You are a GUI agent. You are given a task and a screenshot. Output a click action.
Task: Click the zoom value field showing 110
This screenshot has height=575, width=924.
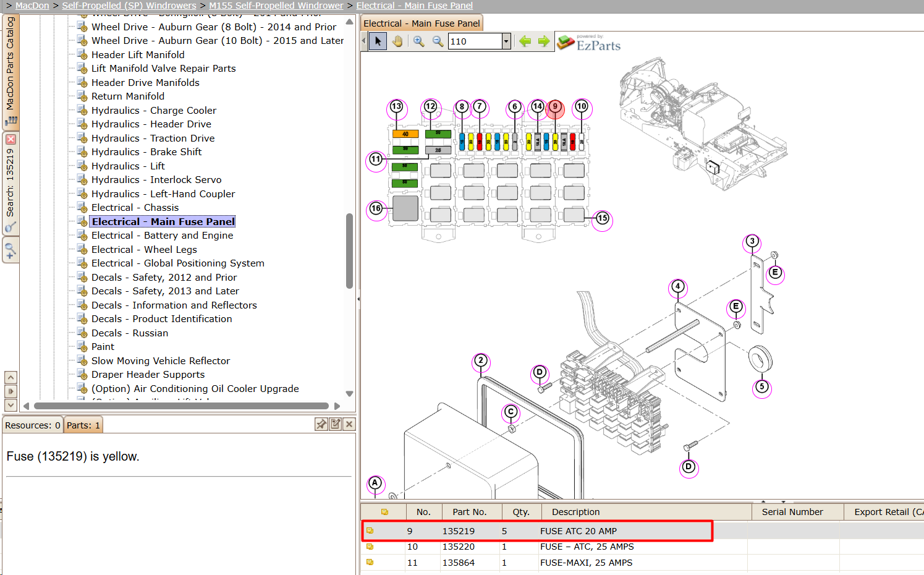475,41
